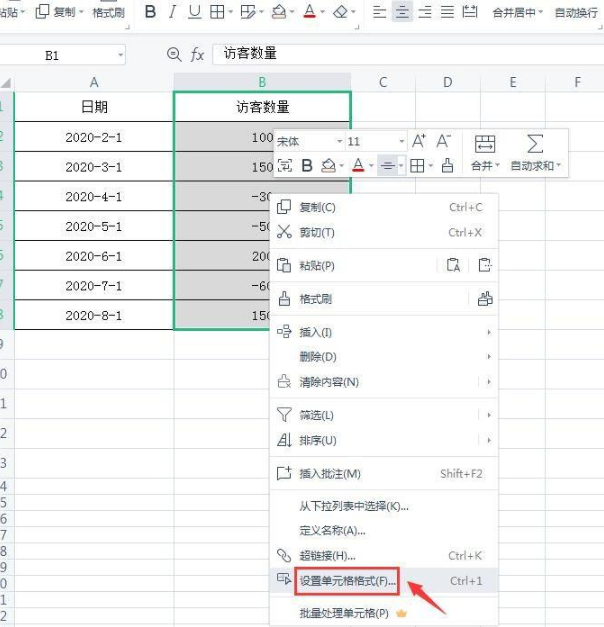Expand the 清除内容(N) submenu arrow
Image resolution: width=604 pixels, height=627 pixels.
489,382
